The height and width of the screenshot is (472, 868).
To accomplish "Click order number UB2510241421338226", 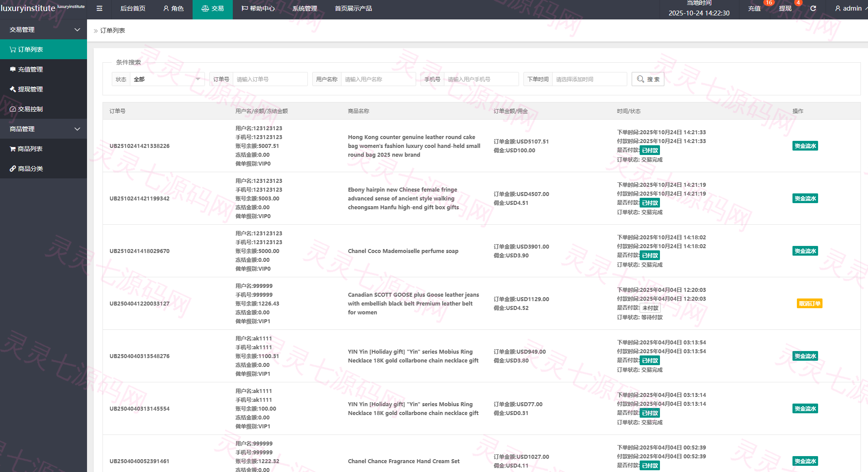I will 140,146.
